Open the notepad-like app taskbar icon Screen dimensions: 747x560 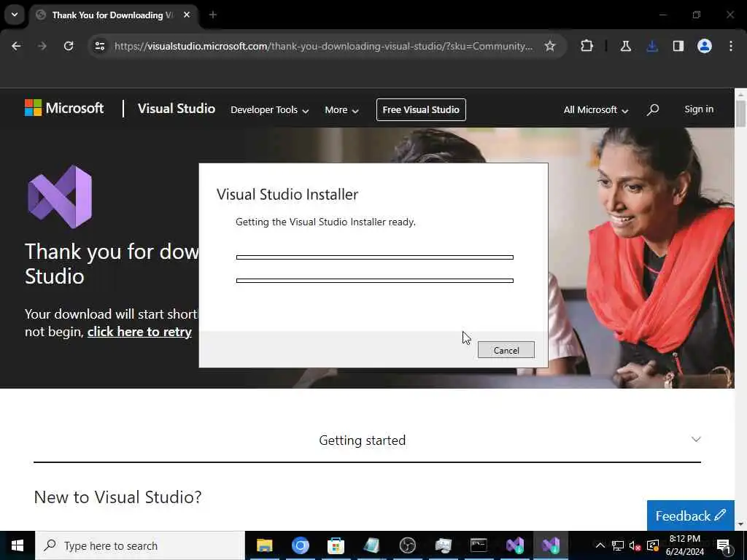pos(371,545)
